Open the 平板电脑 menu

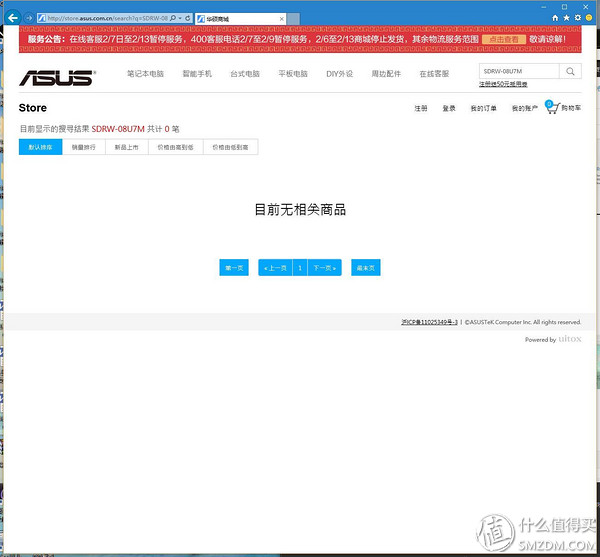(293, 73)
